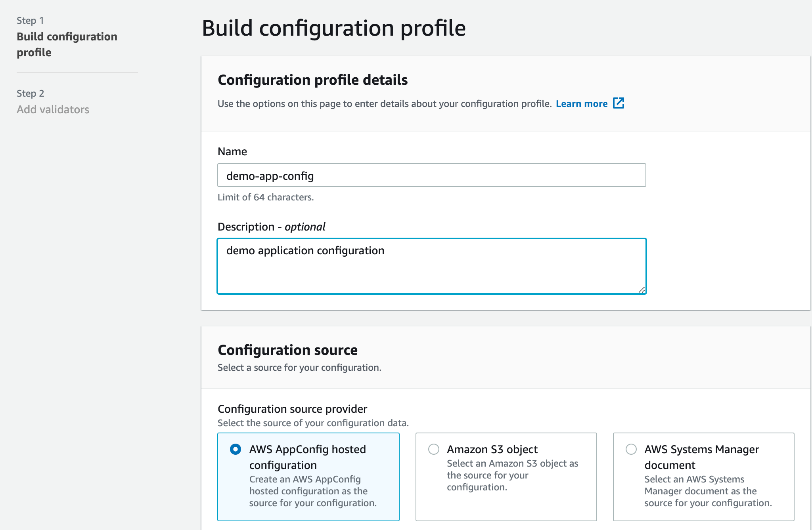Click the AppConfig hosted configuration card description
This screenshot has height=530, width=812.
(312, 491)
